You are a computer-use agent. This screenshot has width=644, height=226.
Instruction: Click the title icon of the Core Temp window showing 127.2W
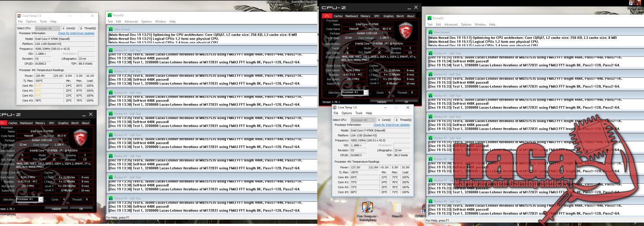(x=336, y=107)
